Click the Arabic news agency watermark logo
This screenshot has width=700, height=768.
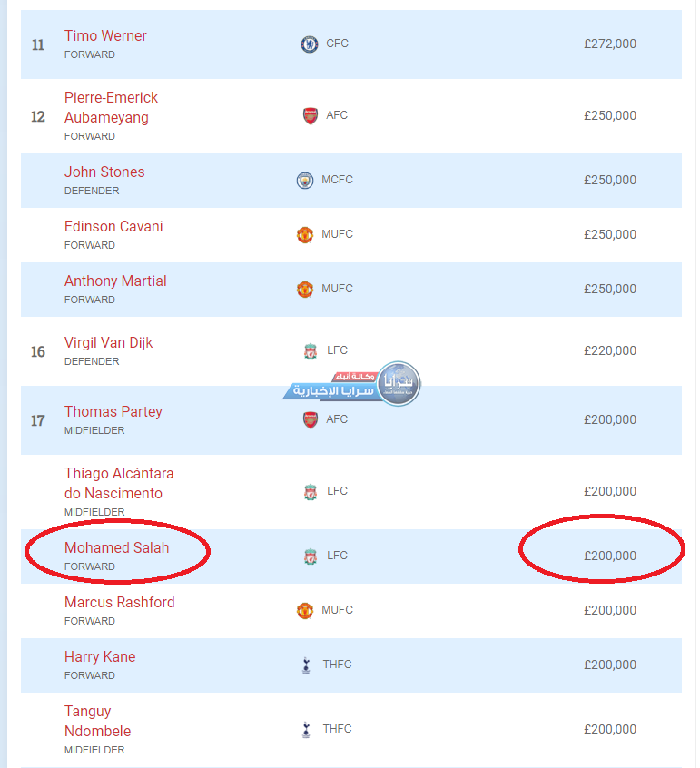(352, 385)
